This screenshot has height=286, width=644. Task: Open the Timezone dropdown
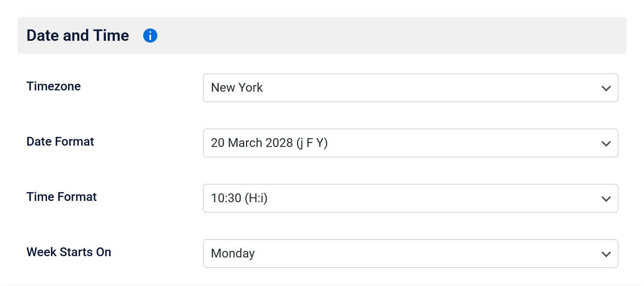click(410, 88)
